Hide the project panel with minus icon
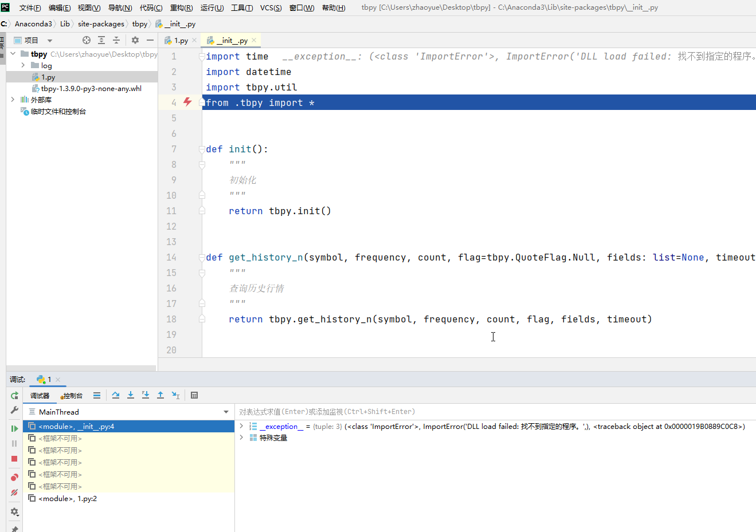The height and width of the screenshot is (532, 756). pyautogui.click(x=150, y=40)
